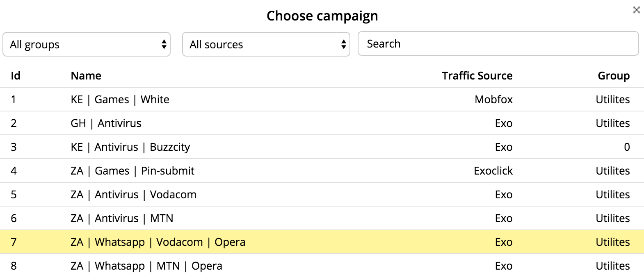Viewport: 644px width, 277px height.
Task: Click the group value 0 in row 3
Action: tap(627, 147)
